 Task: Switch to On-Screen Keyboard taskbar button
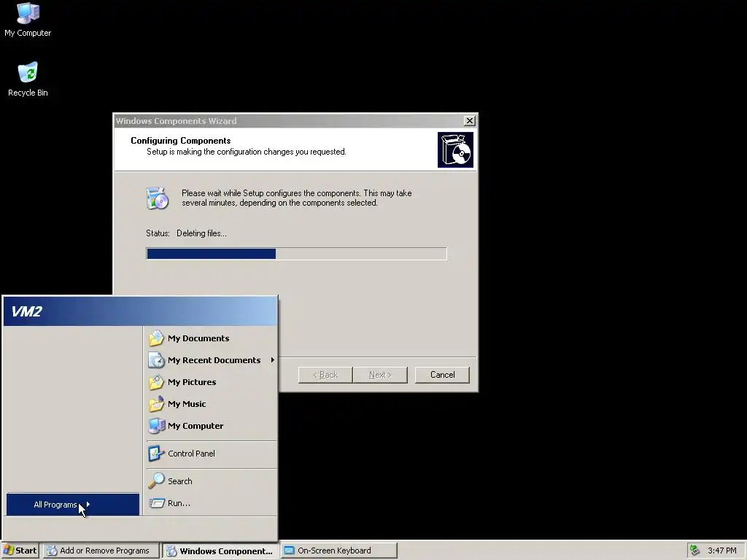click(x=338, y=551)
